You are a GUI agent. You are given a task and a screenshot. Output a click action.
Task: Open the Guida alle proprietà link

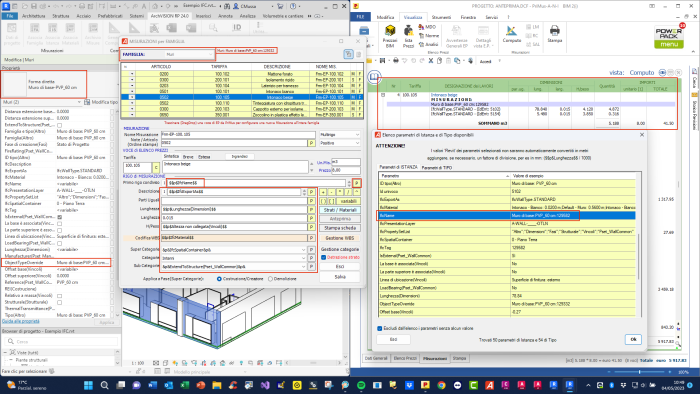[x=21, y=321]
